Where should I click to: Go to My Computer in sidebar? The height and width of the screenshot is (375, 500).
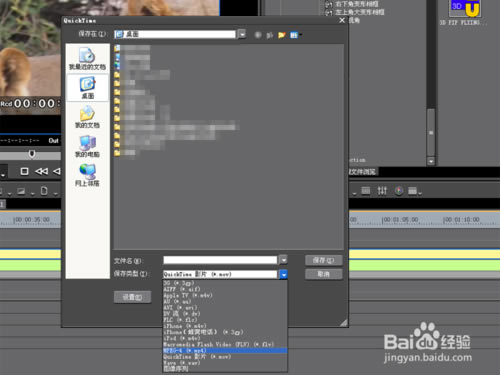[x=87, y=146]
